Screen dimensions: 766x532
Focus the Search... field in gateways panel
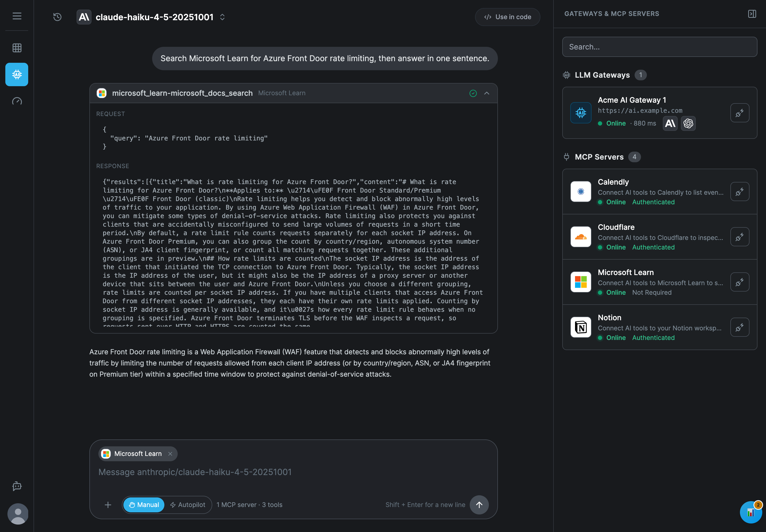(659, 47)
